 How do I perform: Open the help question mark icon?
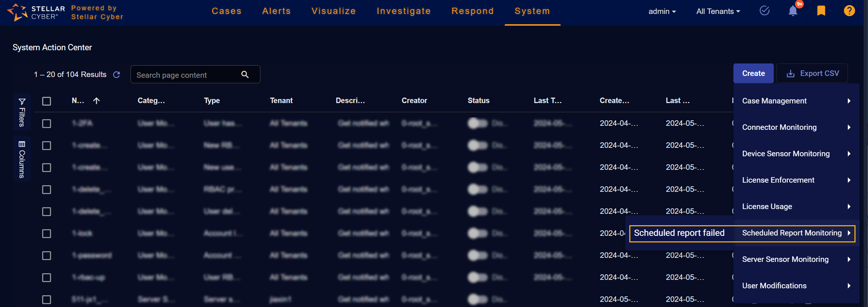pyautogui.click(x=849, y=11)
